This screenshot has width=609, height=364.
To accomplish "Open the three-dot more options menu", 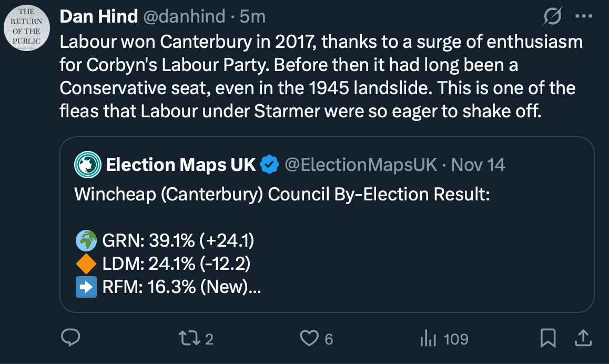I will (x=584, y=16).
